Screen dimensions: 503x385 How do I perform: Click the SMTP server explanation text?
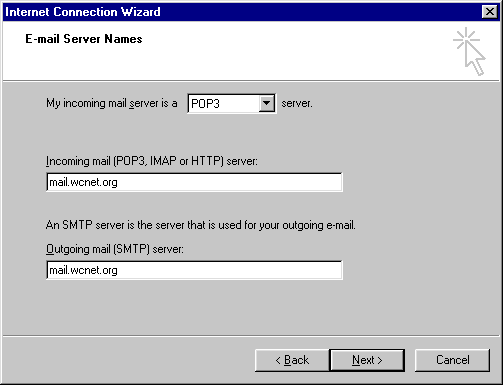coord(201,225)
